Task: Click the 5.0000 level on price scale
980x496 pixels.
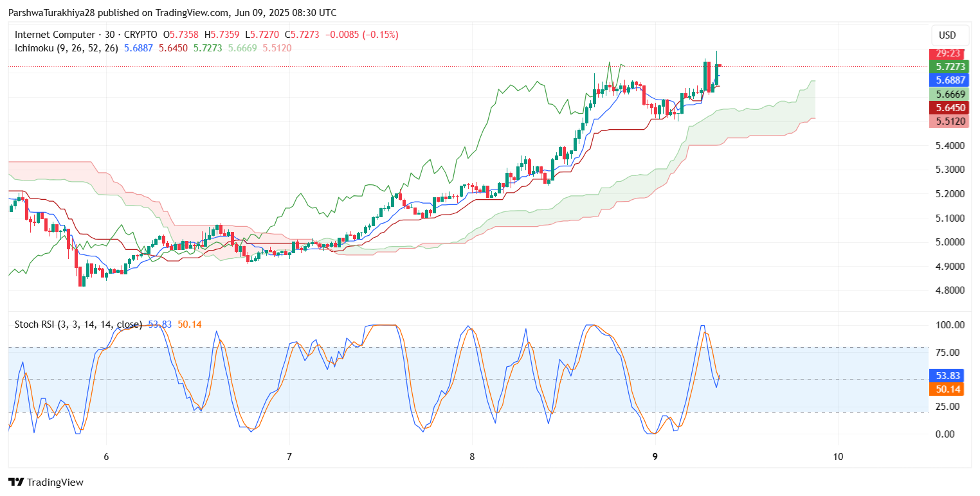Action: coord(948,242)
